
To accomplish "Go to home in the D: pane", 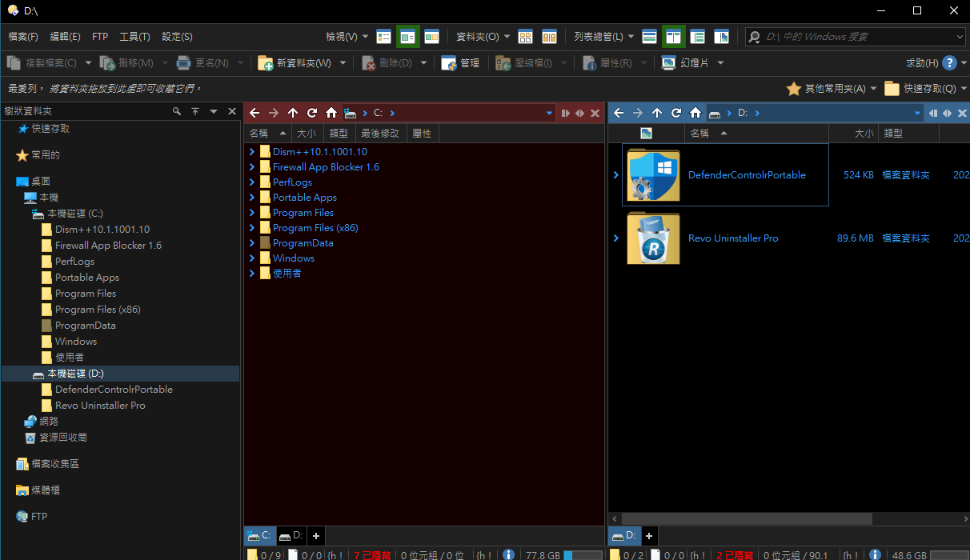I will click(695, 113).
